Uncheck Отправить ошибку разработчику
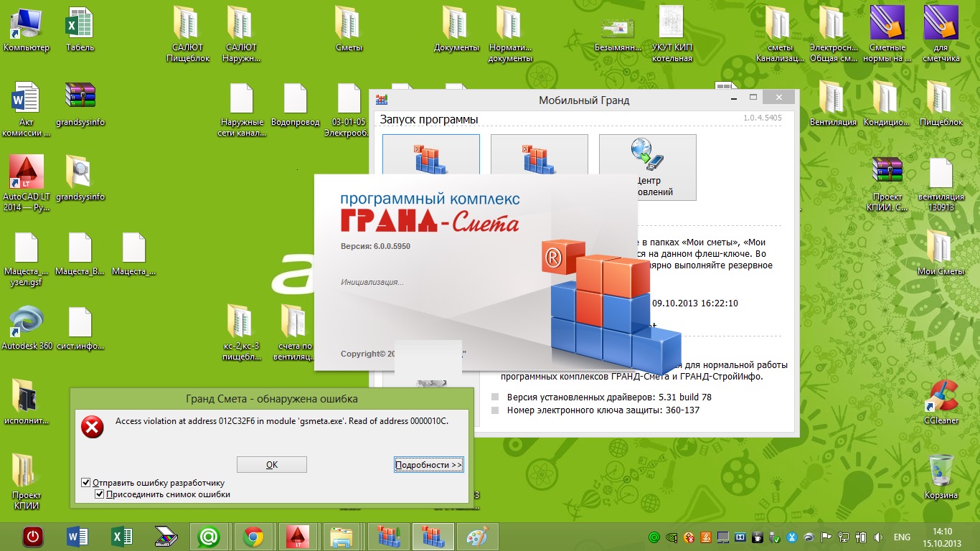This screenshot has height=551, width=980. coord(86,483)
